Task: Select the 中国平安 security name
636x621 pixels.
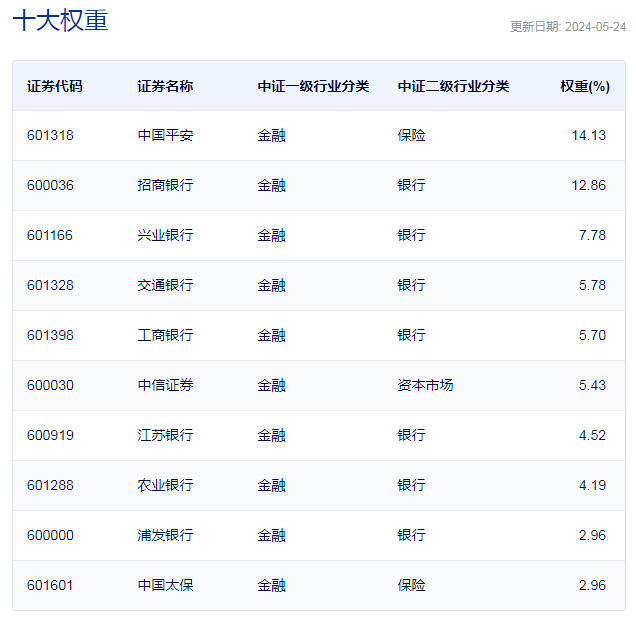Action: pos(165,135)
